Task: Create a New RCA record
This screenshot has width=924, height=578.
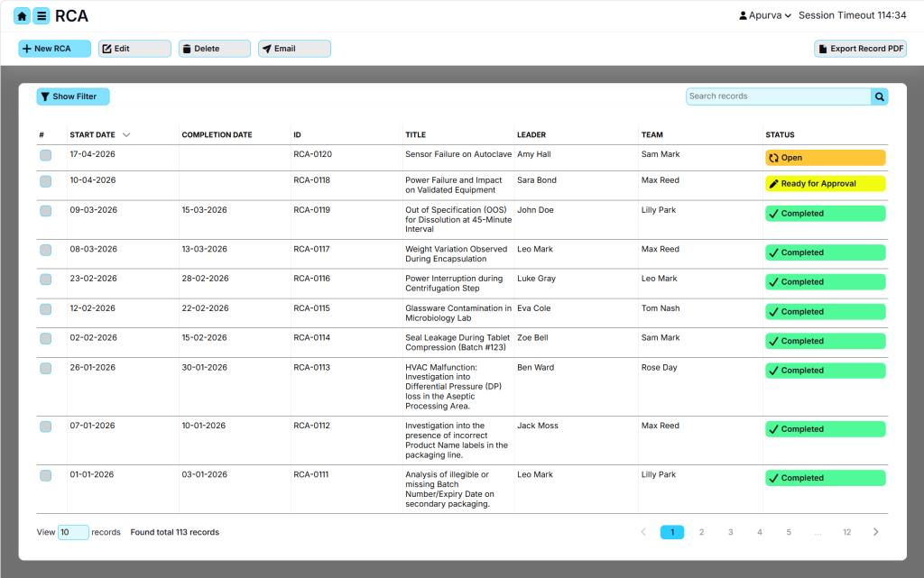Action: click(x=55, y=49)
